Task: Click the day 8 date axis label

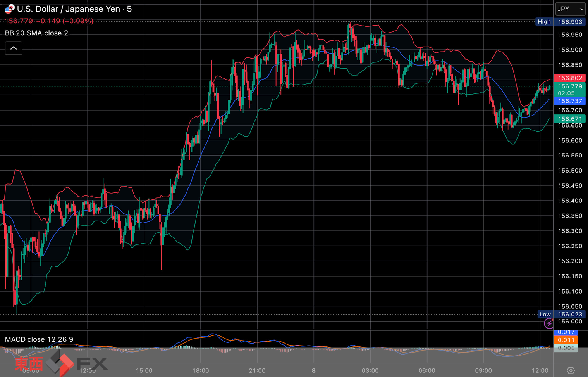Action: tap(314, 370)
